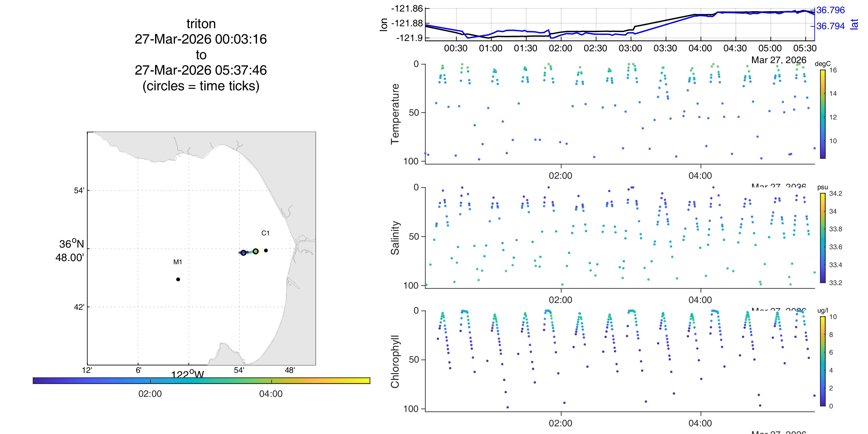
Task: Click the chlorophyll ug/l colorbar
Action: point(823,361)
